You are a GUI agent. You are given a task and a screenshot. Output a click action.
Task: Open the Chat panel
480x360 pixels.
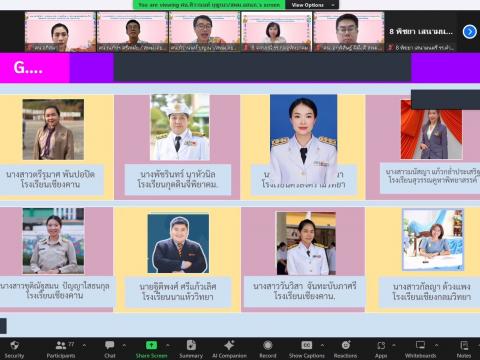tap(110, 349)
